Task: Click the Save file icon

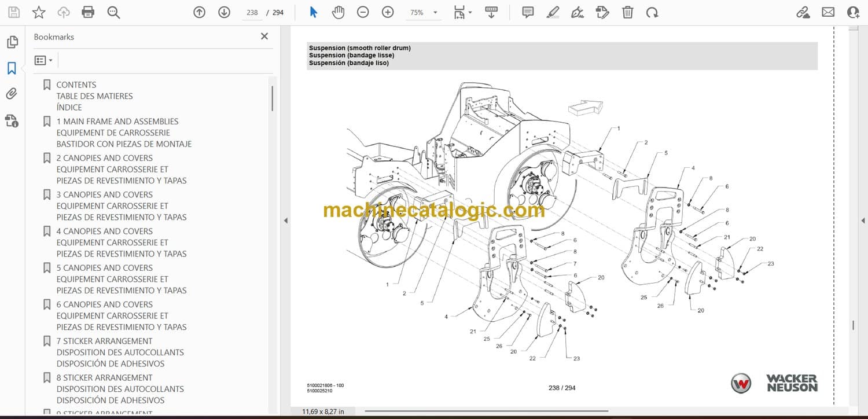Action: [x=14, y=12]
